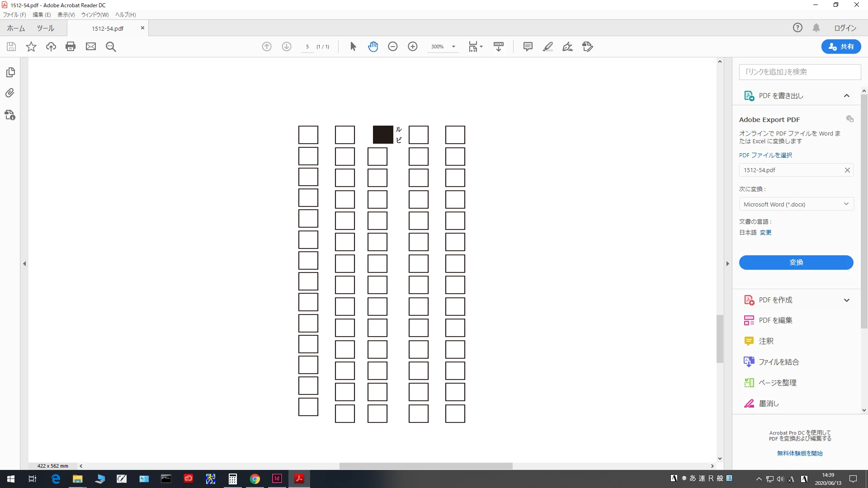Click the tool search input field

[x=799, y=72]
